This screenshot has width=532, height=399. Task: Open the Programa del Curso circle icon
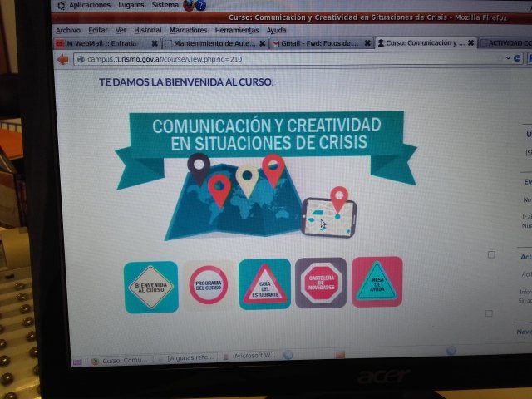click(209, 285)
